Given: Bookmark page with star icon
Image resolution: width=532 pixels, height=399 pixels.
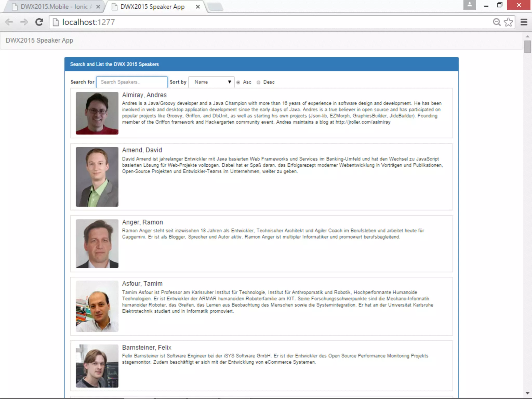Looking at the screenshot, I should point(508,22).
